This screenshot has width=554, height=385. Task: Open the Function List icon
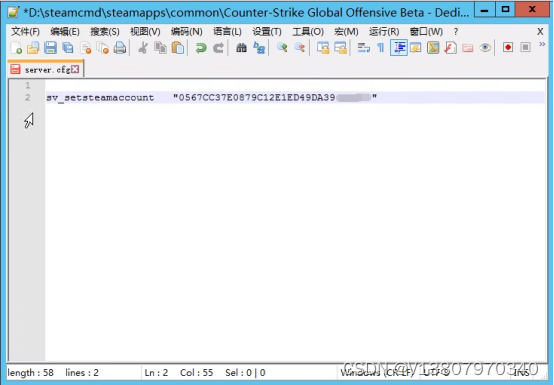[450, 47]
